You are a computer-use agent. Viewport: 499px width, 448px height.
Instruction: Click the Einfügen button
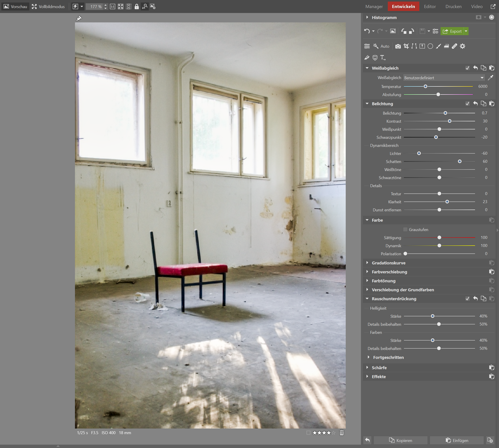tap(457, 440)
